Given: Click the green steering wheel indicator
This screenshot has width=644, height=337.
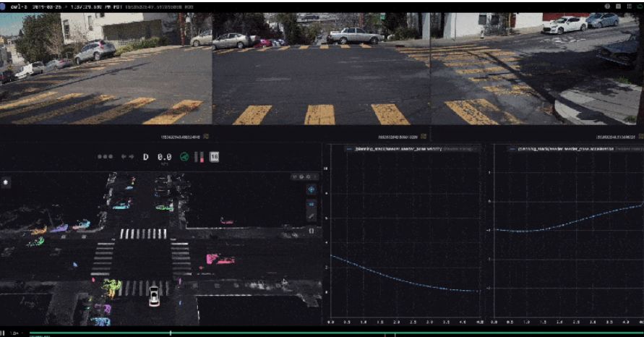Looking at the screenshot, I should point(184,157).
